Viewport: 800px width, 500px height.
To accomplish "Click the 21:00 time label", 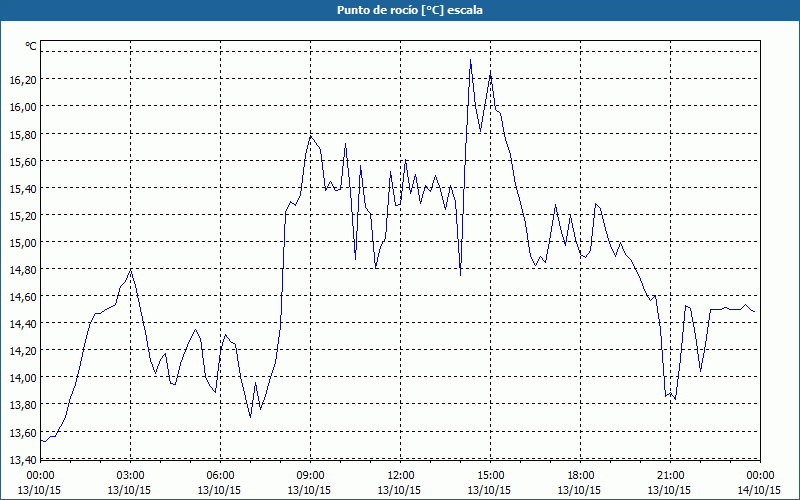I will 670,476.
